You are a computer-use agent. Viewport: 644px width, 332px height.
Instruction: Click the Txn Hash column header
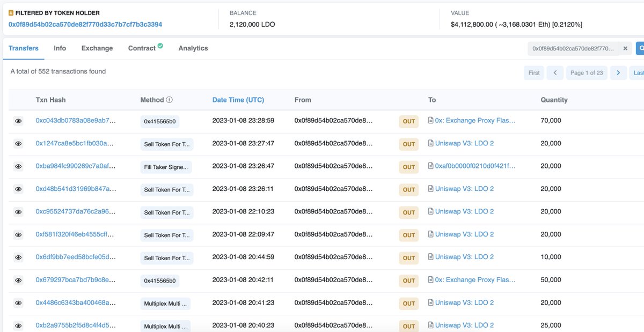(x=51, y=100)
